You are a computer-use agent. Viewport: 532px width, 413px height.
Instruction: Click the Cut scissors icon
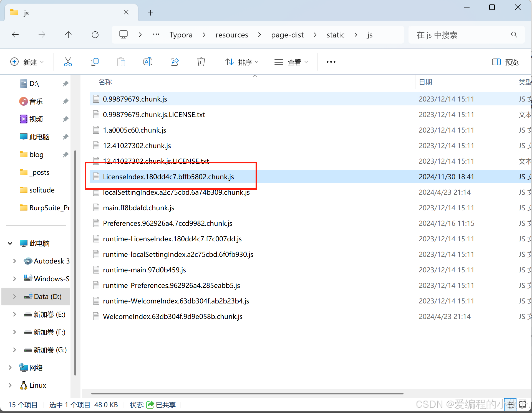(68, 62)
